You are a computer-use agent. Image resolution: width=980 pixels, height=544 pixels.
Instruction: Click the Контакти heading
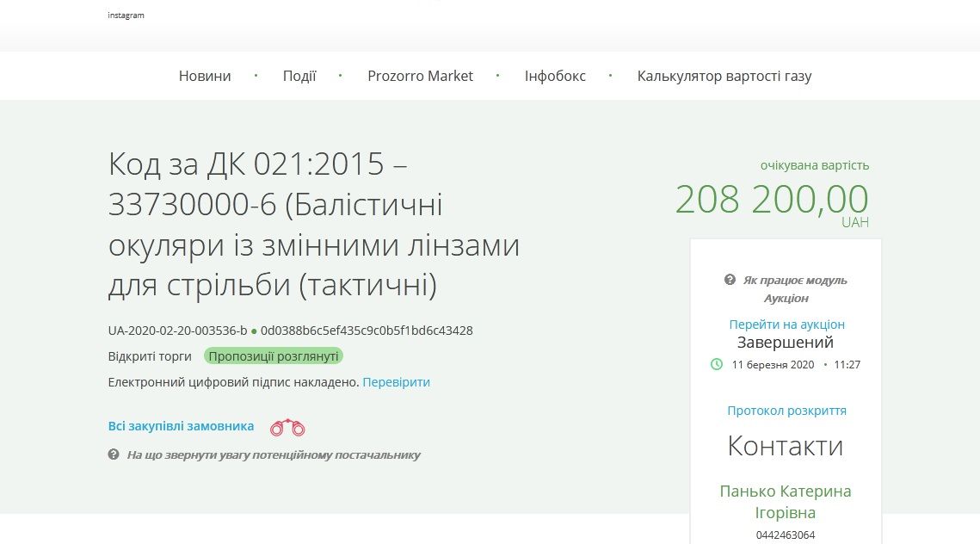(786, 446)
